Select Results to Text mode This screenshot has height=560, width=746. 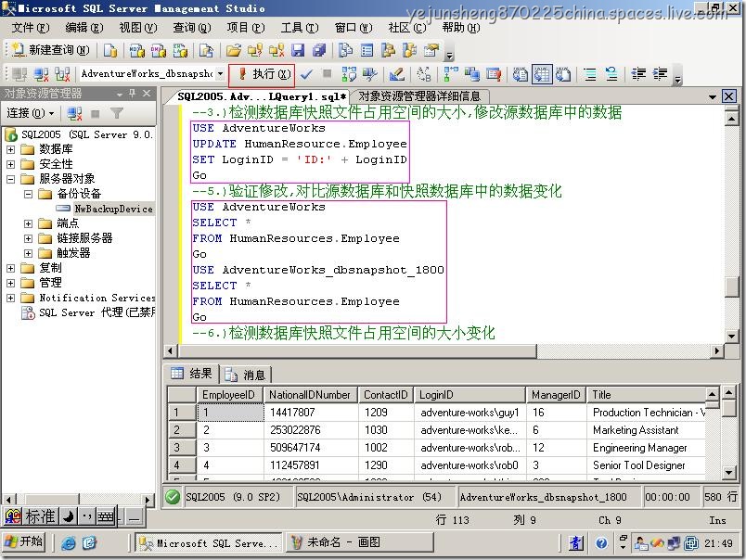coord(521,74)
